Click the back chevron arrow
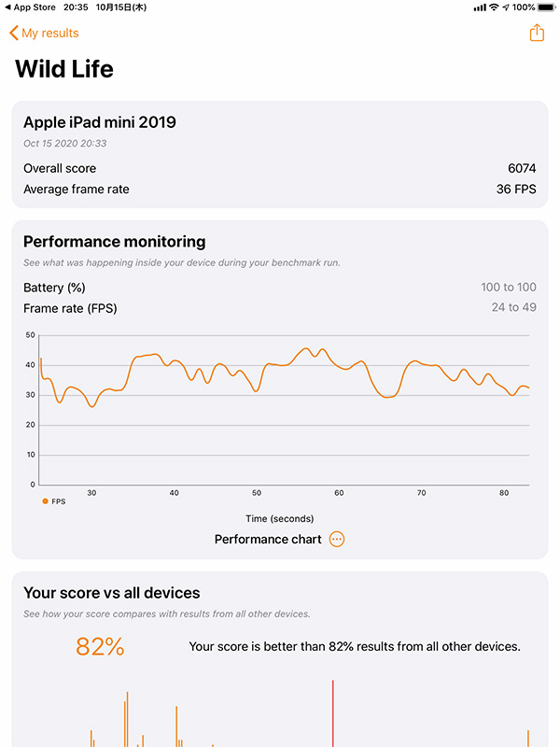560x747 pixels. click(x=14, y=34)
